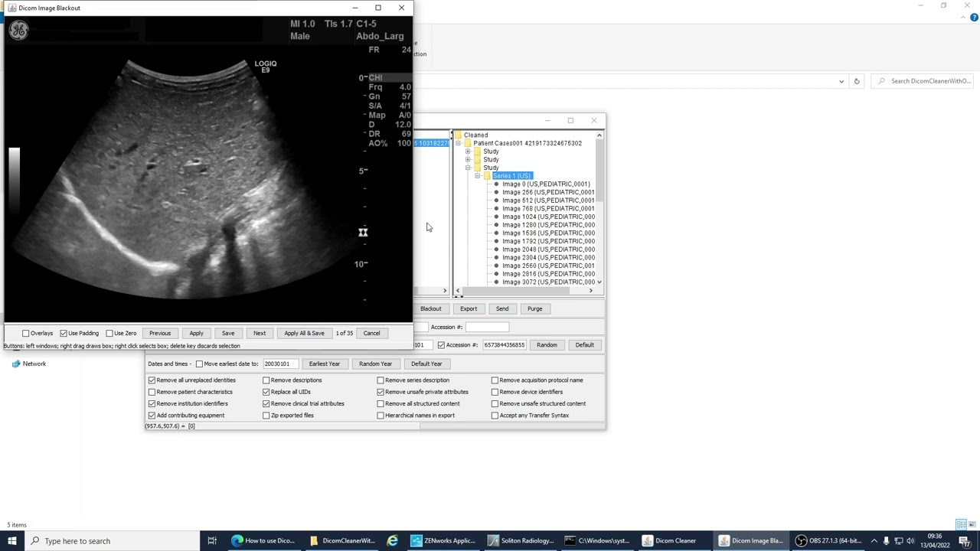This screenshot has height=551, width=980.
Task: Open the Windows Start menu
Action: click(x=12, y=541)
